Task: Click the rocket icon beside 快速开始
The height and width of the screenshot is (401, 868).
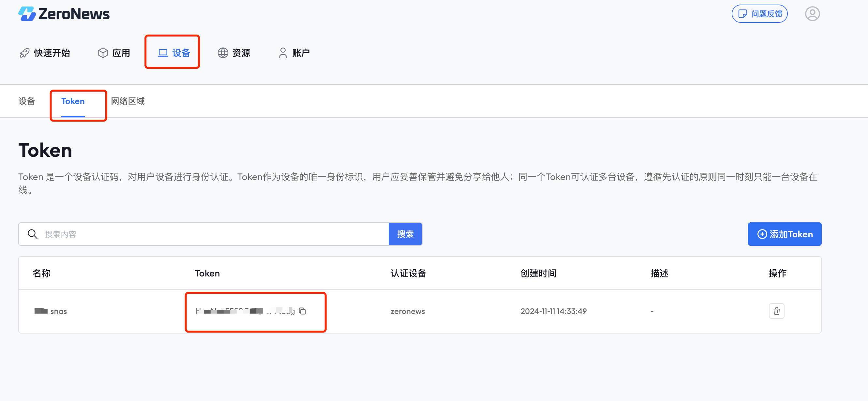Action: click(x=24, y=53)
